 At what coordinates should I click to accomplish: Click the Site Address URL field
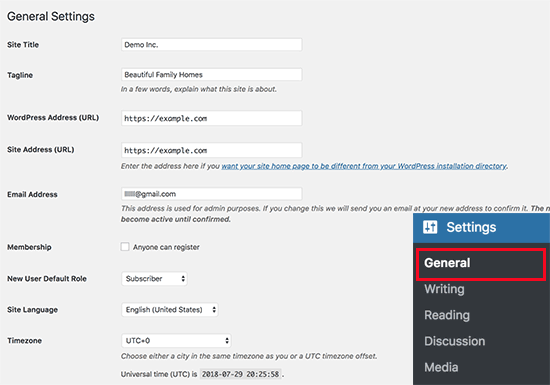[x=212, y=150]
